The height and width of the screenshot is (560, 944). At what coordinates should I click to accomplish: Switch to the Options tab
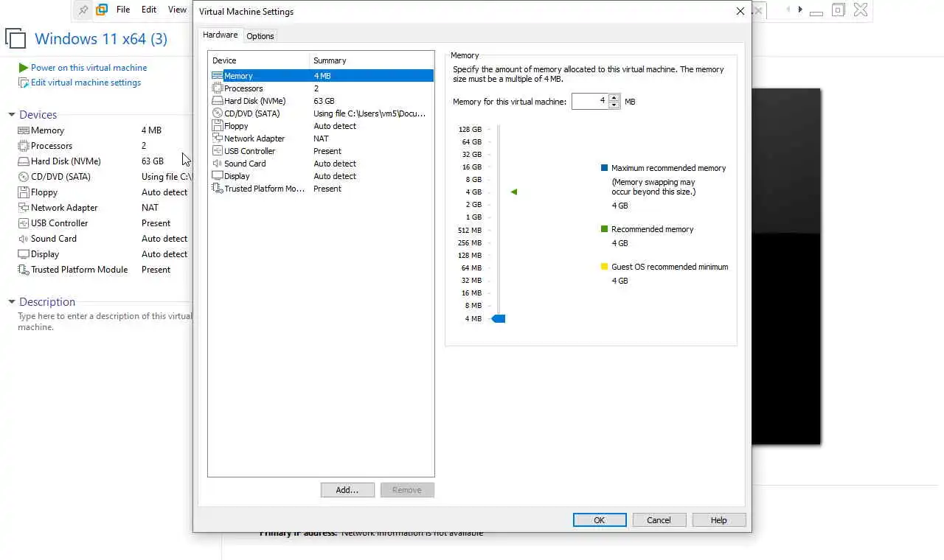click(x=260, y=36)
